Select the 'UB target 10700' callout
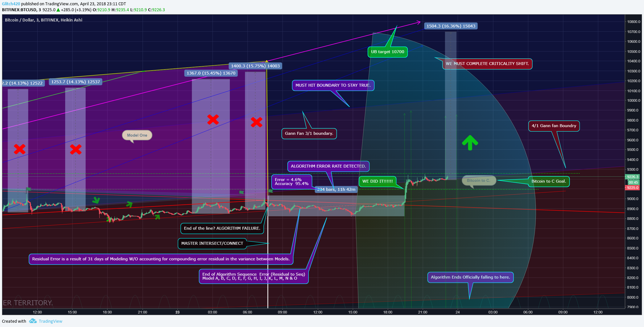The width and height of the screenshot is (644, 327). [x=387, y=52]
